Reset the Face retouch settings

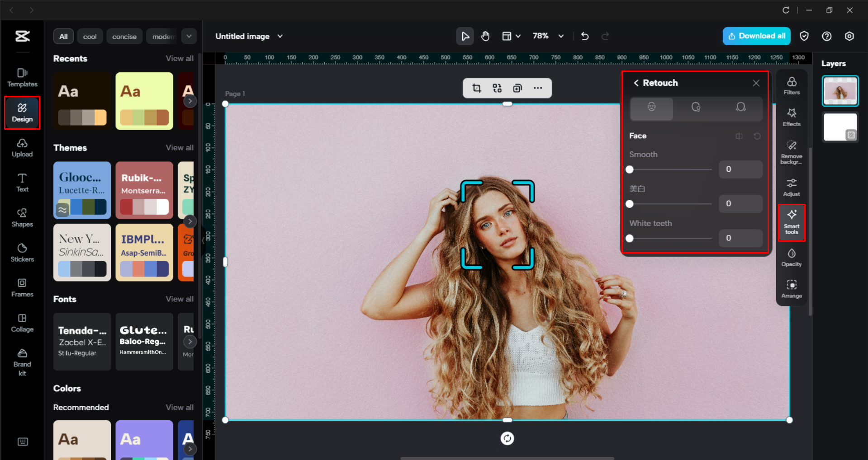(x=757, y=136)
